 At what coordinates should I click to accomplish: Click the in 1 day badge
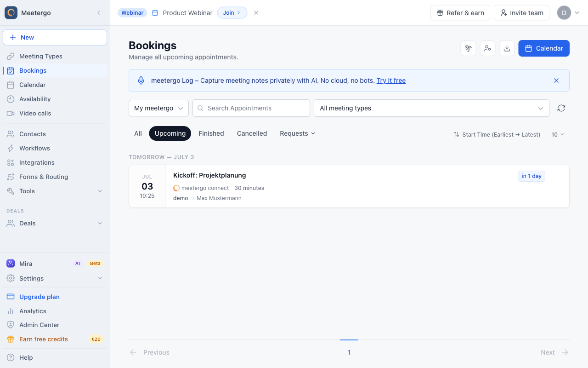pyautogui.click(x=531, y=176)
